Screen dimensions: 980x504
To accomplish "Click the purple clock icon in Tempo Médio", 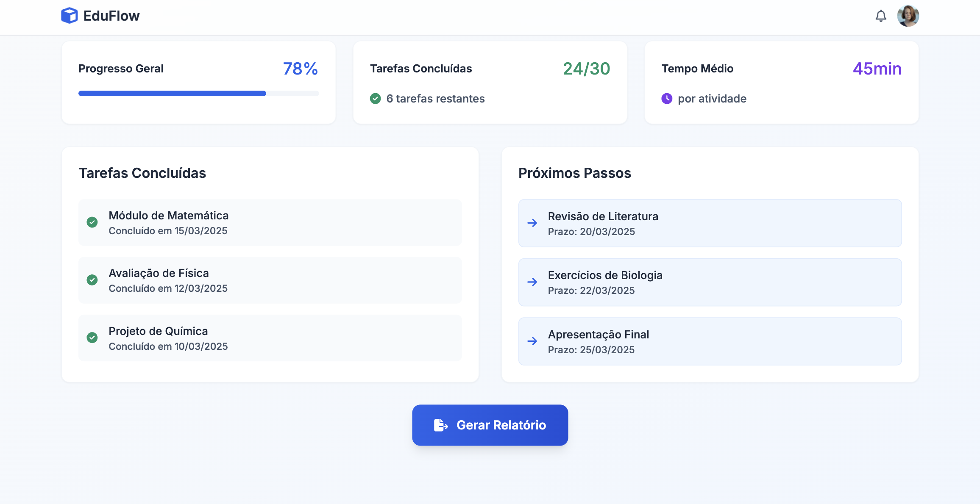I will 666,98.
